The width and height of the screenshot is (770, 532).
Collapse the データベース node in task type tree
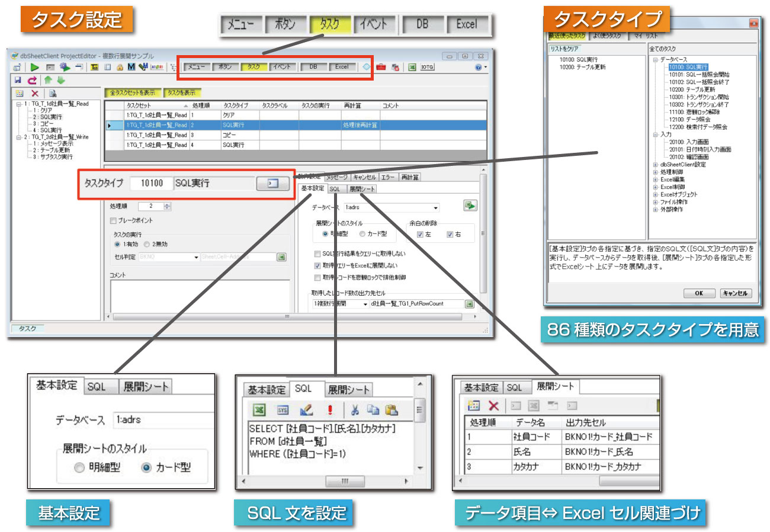click(654, 60)
